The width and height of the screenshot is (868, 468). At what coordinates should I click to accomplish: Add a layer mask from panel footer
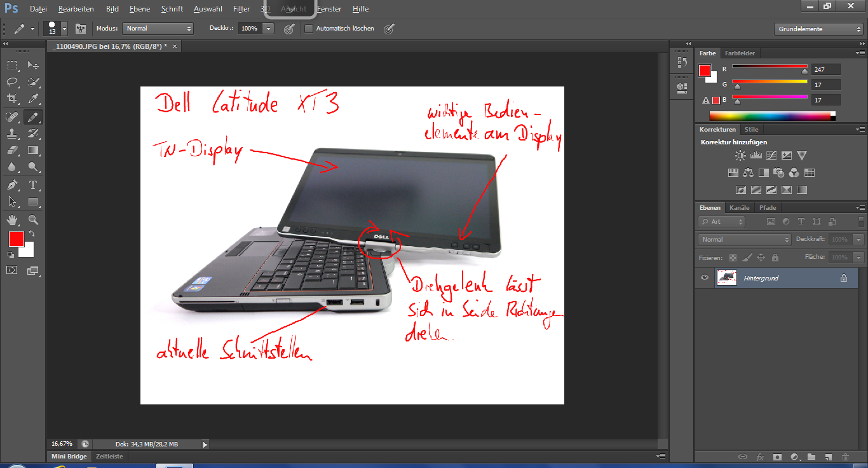point(777,457)
